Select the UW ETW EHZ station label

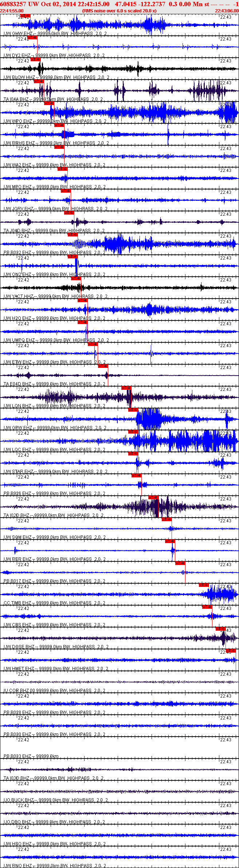(x=18, y=362)
